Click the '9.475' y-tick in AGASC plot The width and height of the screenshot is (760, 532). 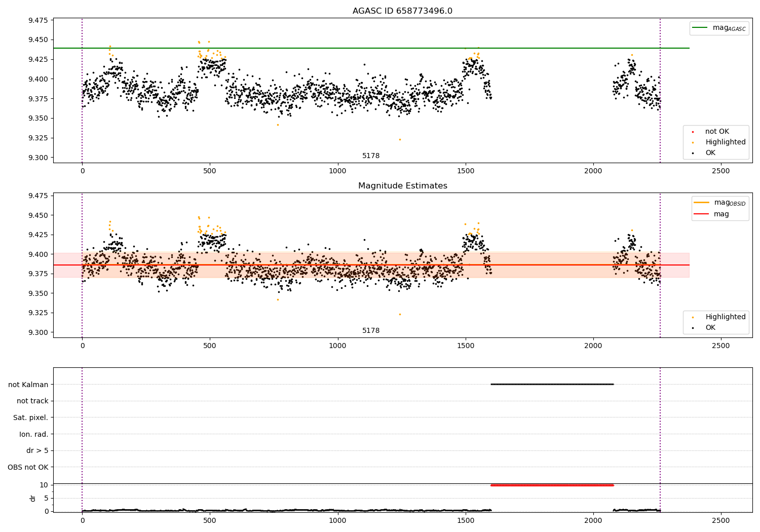(x=37, y=20)
